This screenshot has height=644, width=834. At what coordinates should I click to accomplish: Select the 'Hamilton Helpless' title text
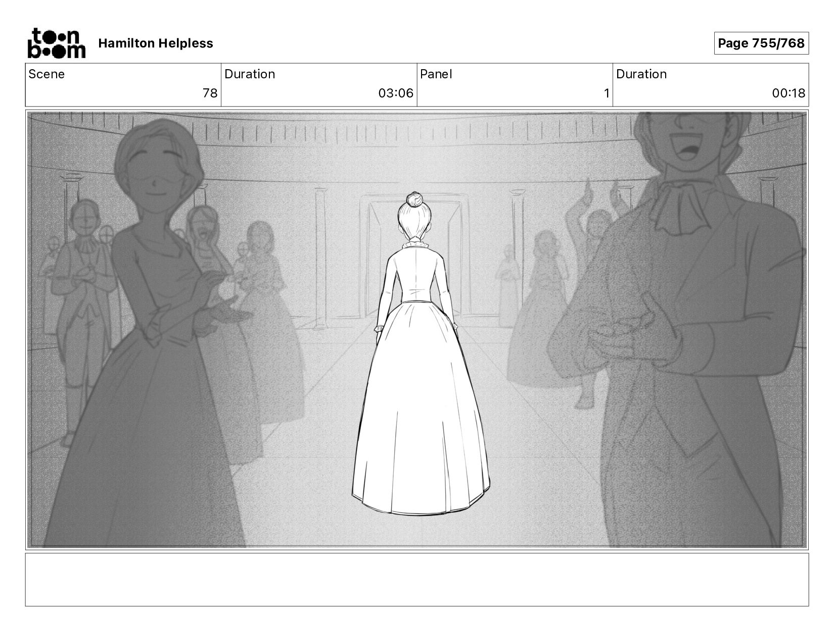pos(156,43)
